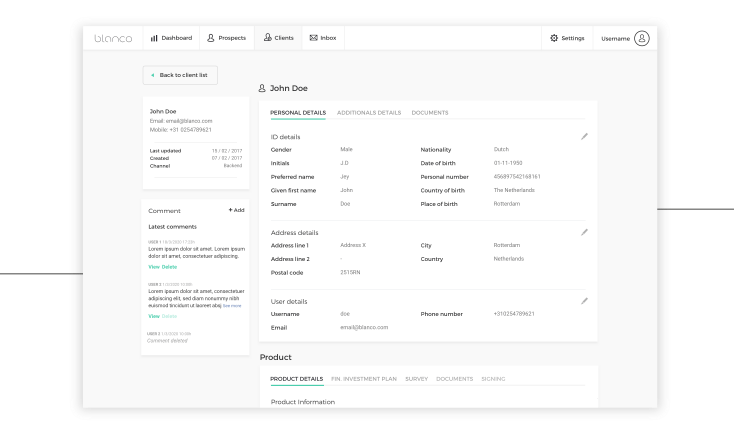
Task: Switch to the Signing tab
Action: click(x=493, y=379)
